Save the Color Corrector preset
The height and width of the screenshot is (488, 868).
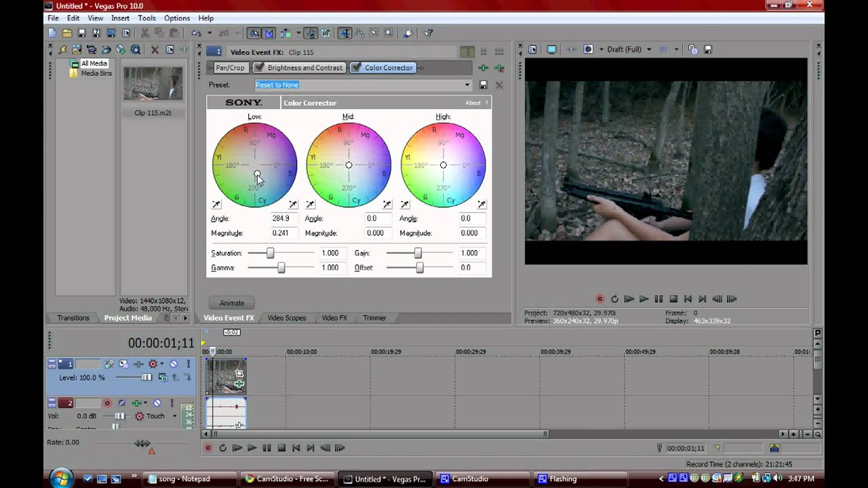point(484,85)
